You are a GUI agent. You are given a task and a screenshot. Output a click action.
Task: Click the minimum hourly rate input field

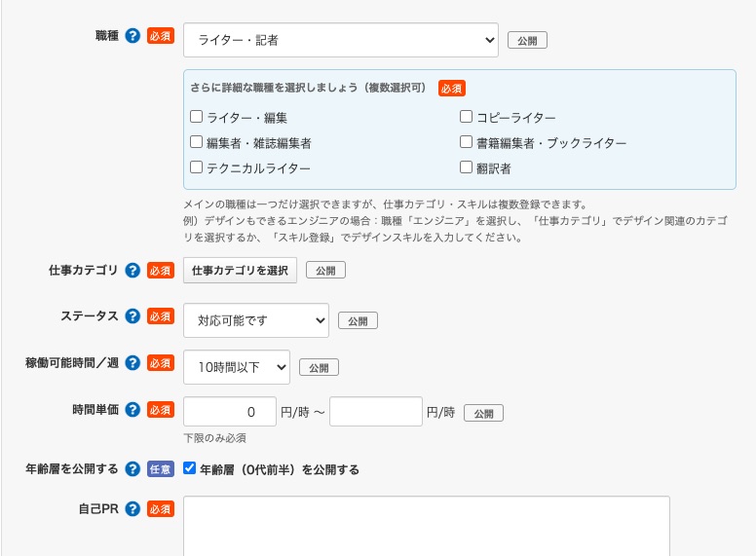coord(229,412)
